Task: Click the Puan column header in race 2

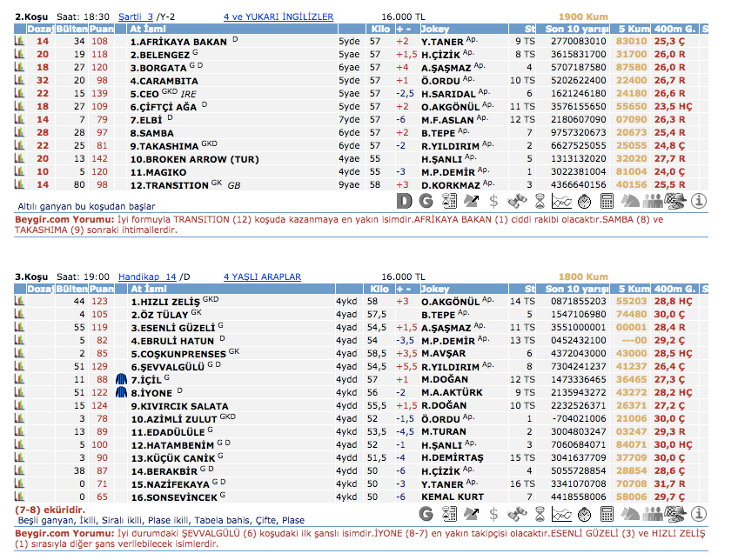Action: pyautogui.click(x=101, y=29)
